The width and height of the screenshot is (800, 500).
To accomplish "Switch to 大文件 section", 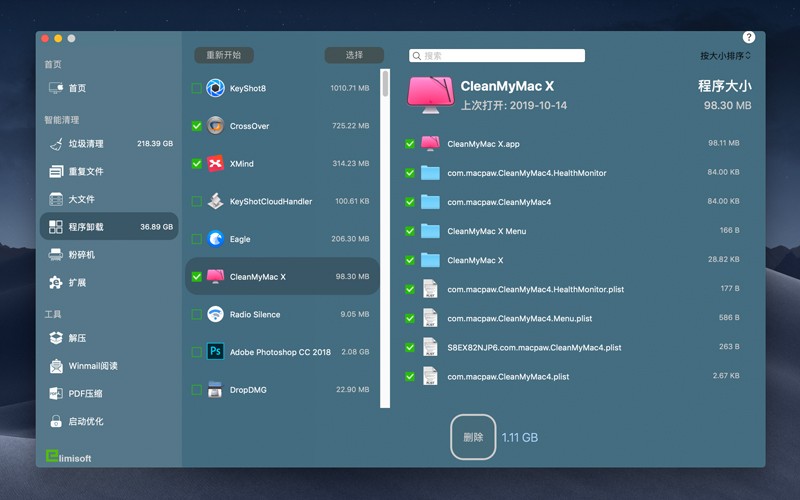I will [109, 199].
